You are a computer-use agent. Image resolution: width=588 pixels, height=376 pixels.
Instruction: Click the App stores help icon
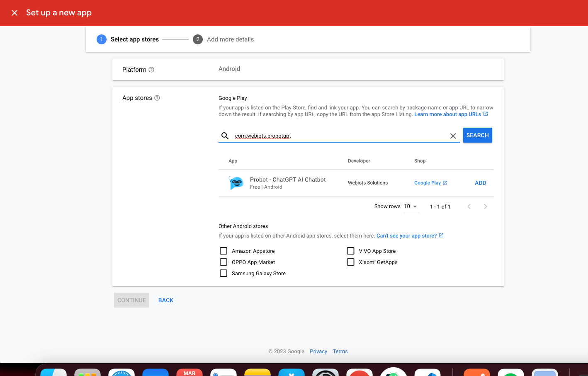157,98
